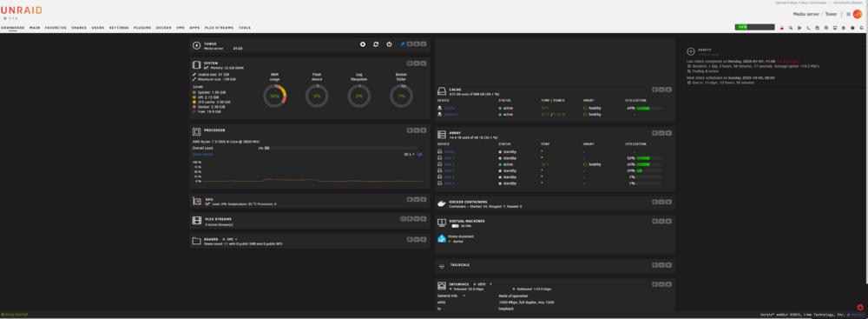This screenshot has height=319, width=868.
Task: Click the blue wrench edit icon
Action: click(403, 43)
